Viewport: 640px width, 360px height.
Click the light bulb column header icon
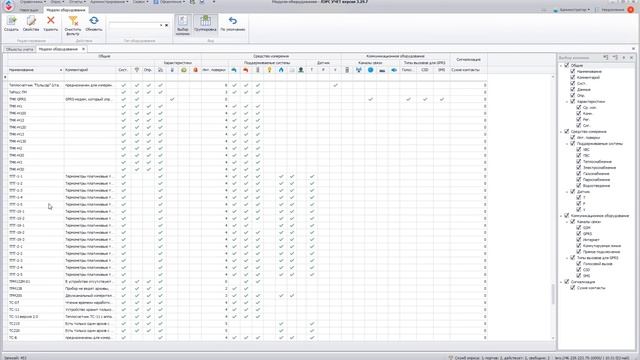coord(269,70)
